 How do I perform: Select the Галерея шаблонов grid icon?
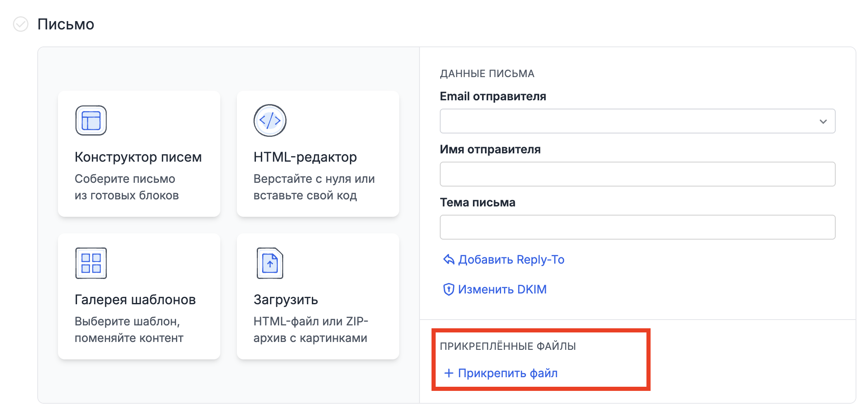coord(90,263)
